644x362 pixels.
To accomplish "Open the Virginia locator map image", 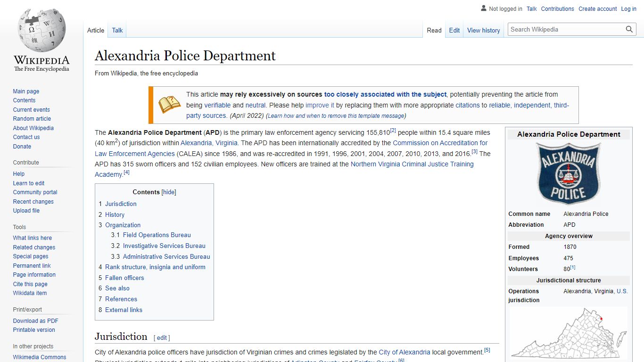I will point(569,334).
